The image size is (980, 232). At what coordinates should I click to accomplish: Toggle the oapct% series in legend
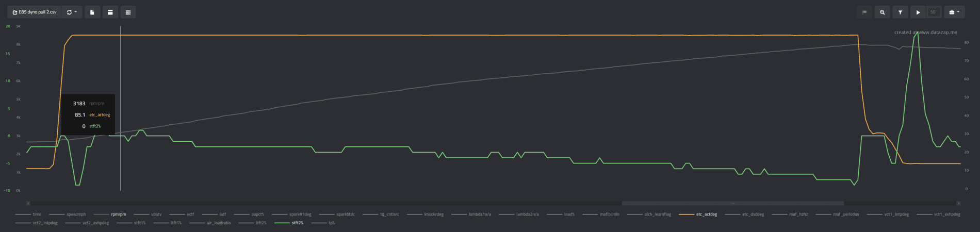(249, 214)
